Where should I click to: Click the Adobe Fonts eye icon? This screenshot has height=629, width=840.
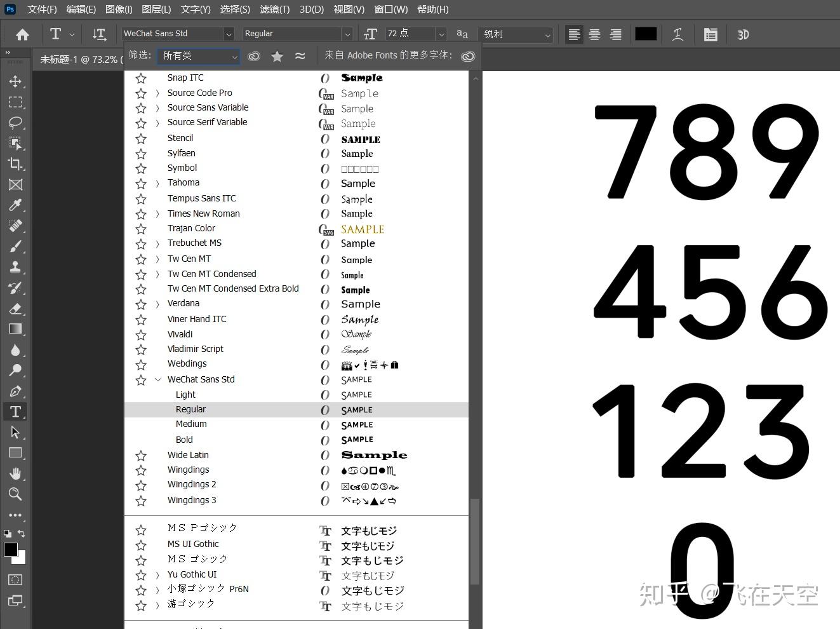[x=468, y=56]
